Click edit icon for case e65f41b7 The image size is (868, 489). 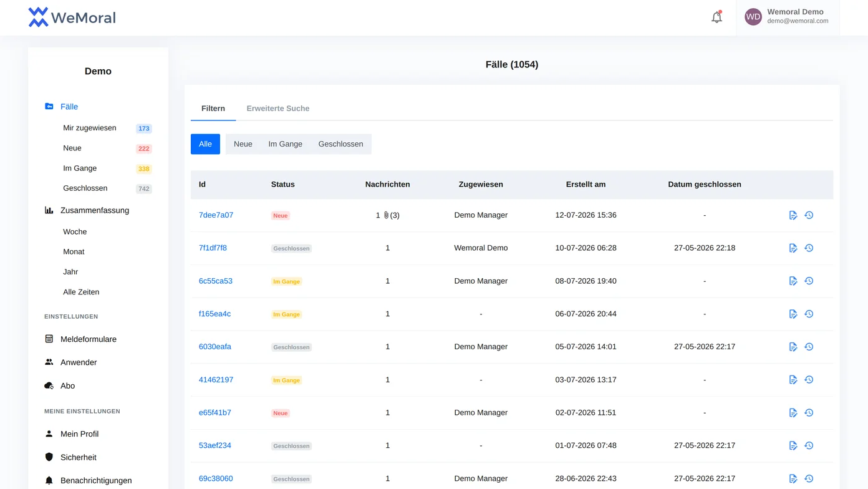pyautogui.click(x=793, y=413)
